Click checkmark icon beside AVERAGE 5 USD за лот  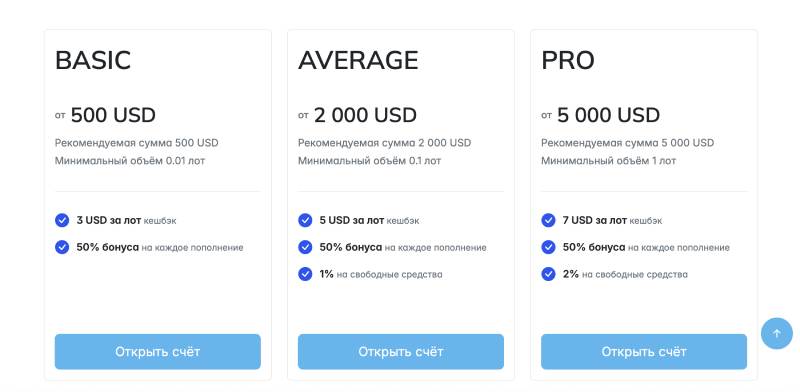(305, 220)
